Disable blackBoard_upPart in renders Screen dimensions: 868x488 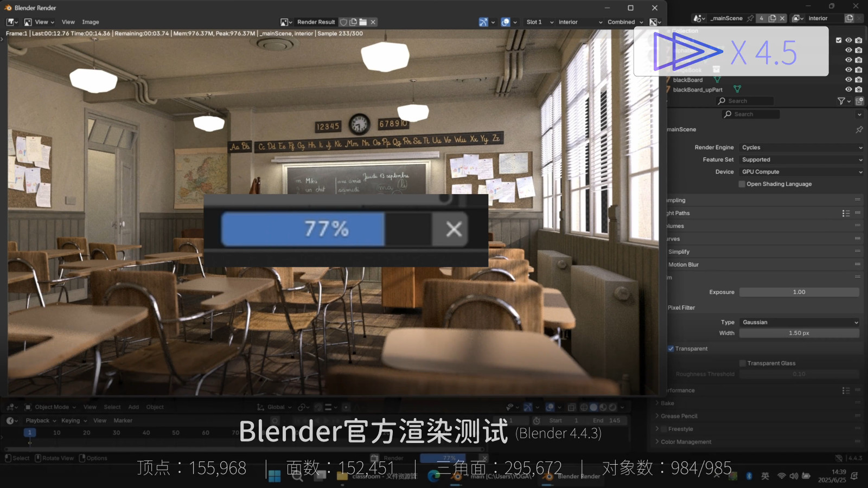tap(858, 89)
